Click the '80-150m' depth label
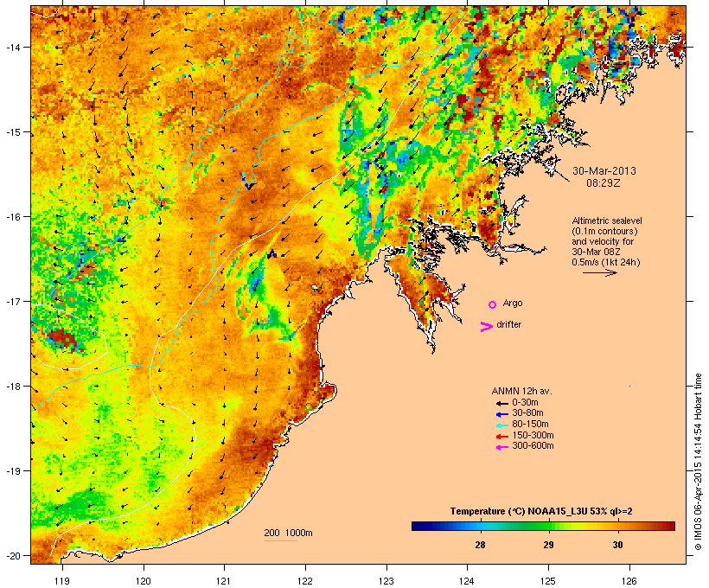Viewport: 709px width, 588px height. 530,425
